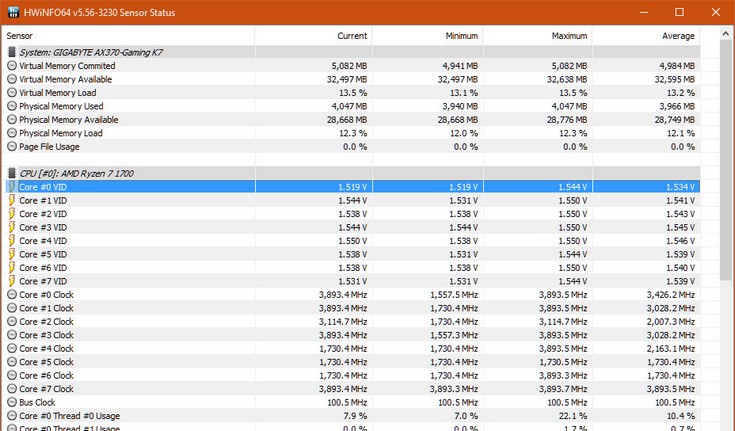
Task: Click the Core #1 VID lightning bolt icon
Action: (11, 200)
